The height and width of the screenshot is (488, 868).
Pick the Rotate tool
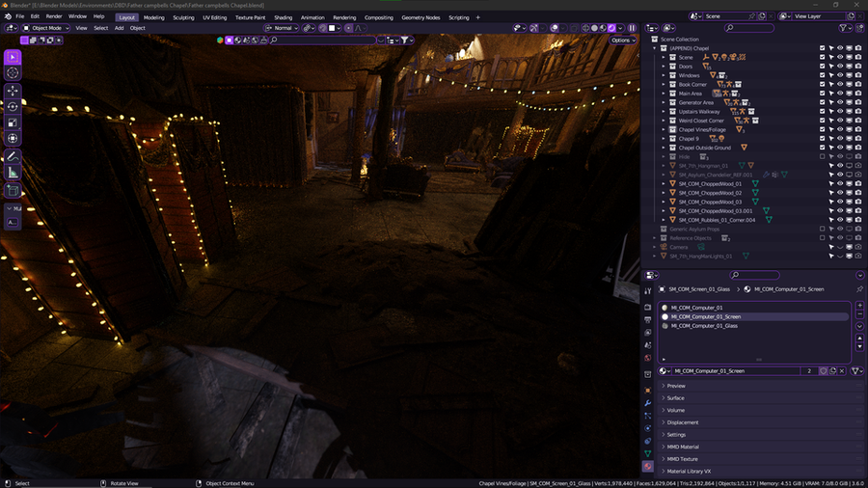pos(13,107)
